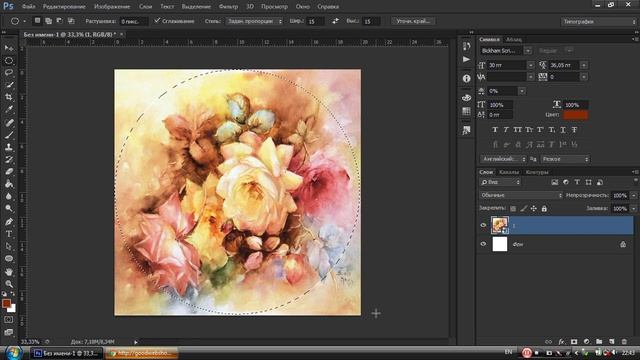Open the language Английский dropdown
640x360 pixels.
point(503,159)
